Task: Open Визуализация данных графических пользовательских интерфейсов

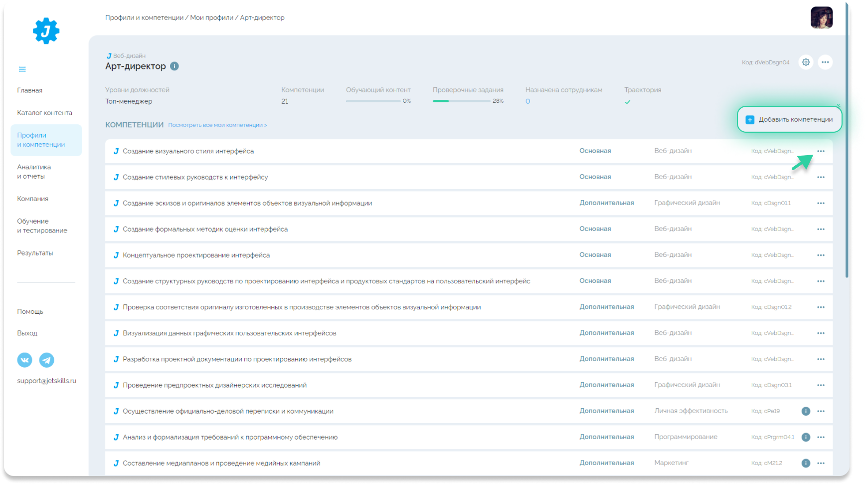Action: 229,333
